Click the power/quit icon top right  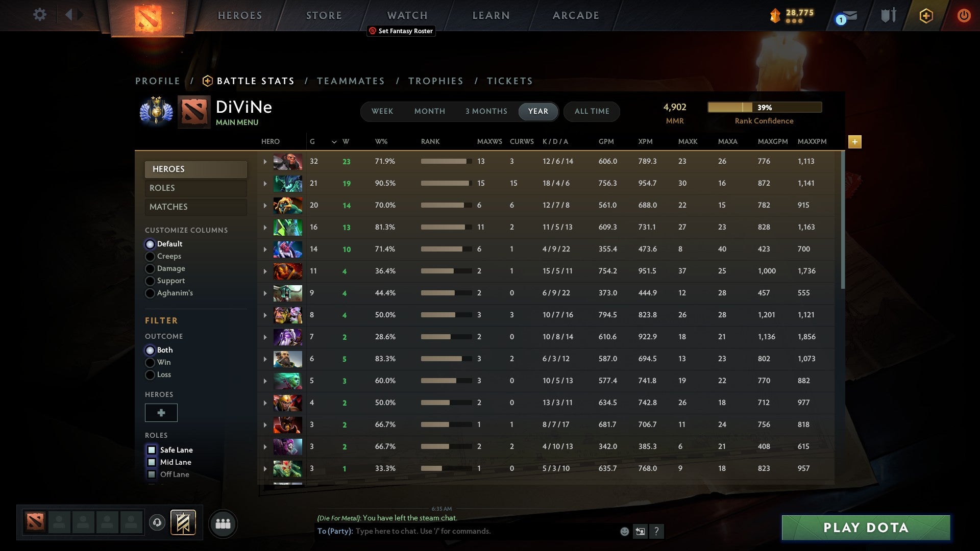(x=964, y=16)
